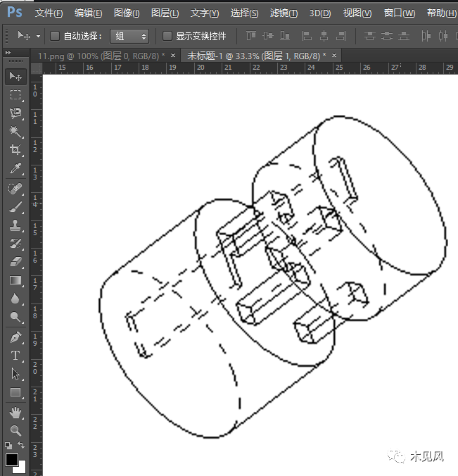Screen dimensions: 458x476
Task: Select the Pen tool
Action: pyautogui.click(x=15, y=337)
